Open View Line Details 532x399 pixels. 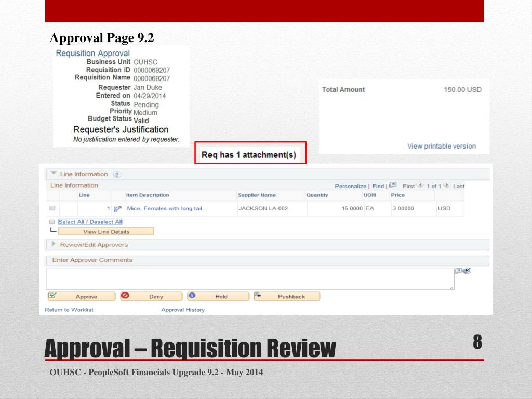pos(106,231)
